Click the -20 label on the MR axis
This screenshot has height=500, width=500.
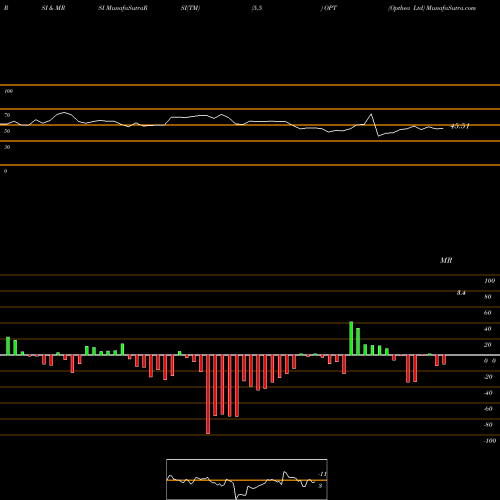488,377
